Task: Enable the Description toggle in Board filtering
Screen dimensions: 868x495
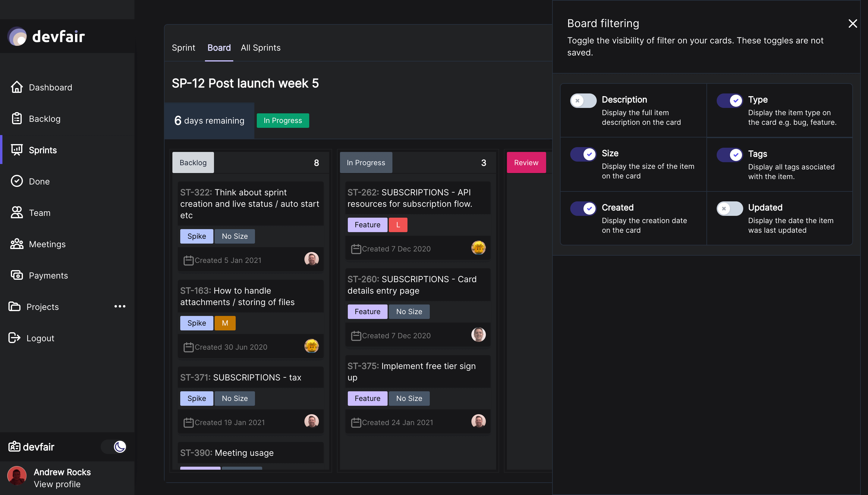Action: coord(583,101)
